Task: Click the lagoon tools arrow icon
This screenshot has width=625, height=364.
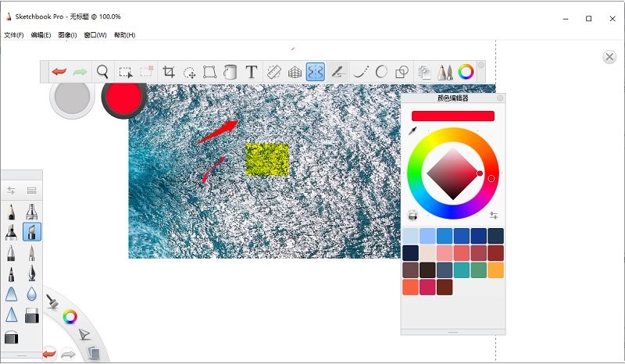Action: (84, 334)
